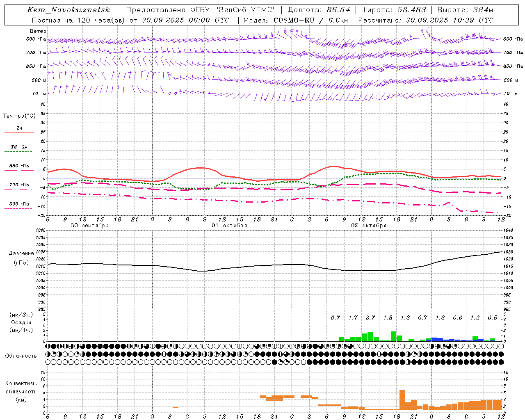The image size is (525, 420).
Task: Click the "Осадки" precipitation label
Action: (21, 322)
